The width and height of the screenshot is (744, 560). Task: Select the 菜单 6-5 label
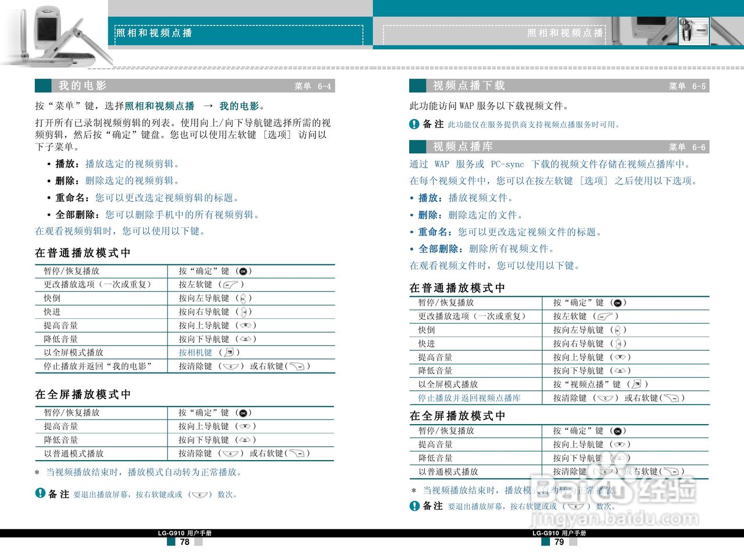click(687, 87)
